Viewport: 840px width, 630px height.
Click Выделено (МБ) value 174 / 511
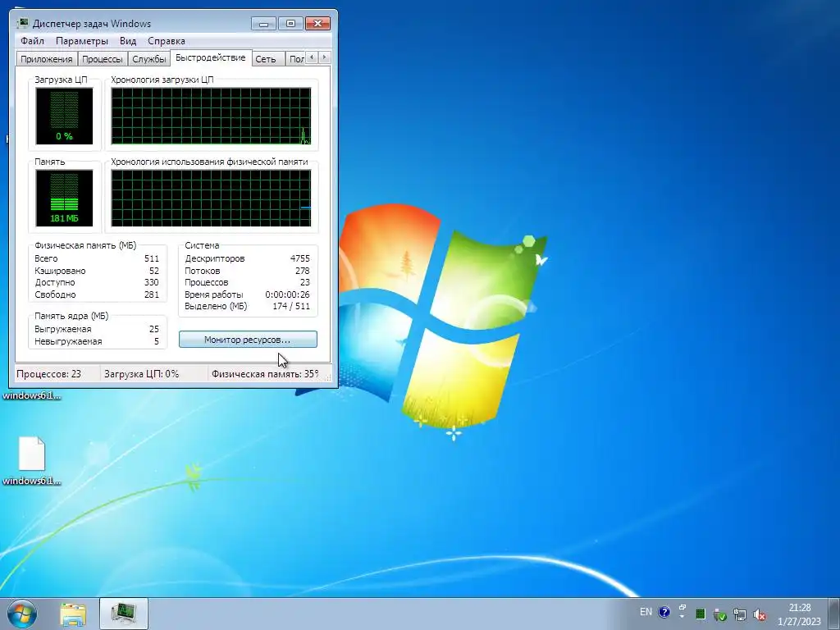[291, 307]
